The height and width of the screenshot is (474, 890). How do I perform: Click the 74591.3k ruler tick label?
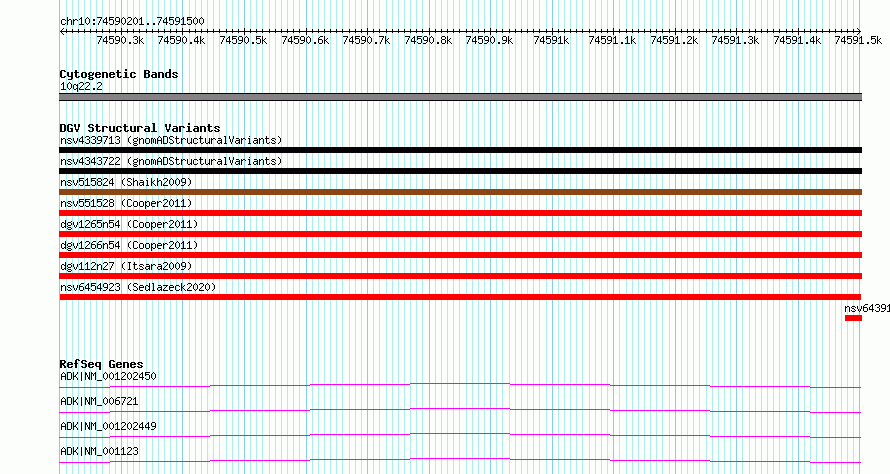click(736, 40)
